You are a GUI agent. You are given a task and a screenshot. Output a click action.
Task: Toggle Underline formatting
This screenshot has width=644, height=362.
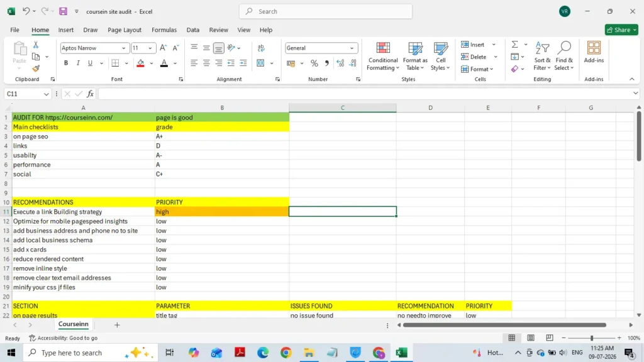[90, 63]
